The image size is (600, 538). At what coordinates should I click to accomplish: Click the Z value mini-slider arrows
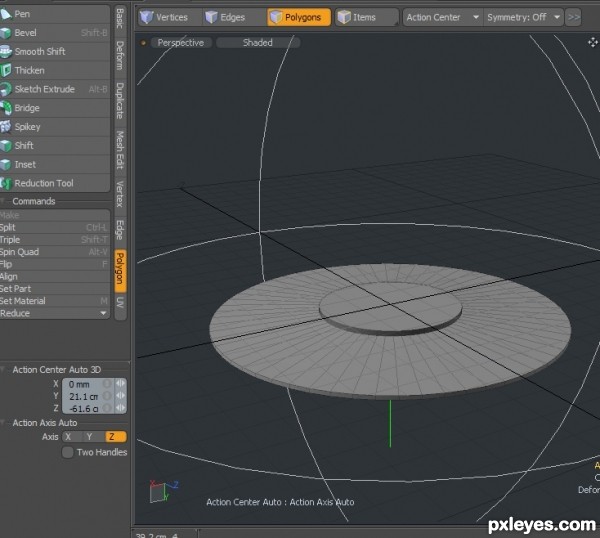120,408
